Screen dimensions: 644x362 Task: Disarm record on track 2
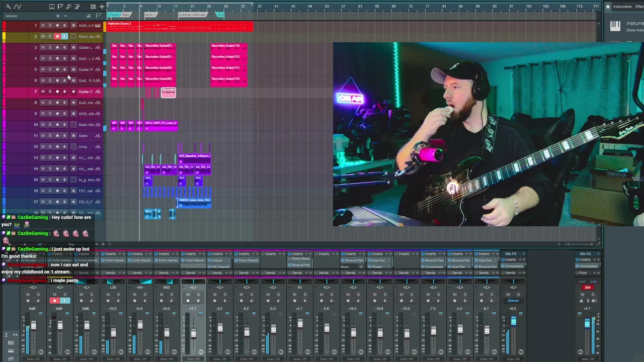coord(57,36)
